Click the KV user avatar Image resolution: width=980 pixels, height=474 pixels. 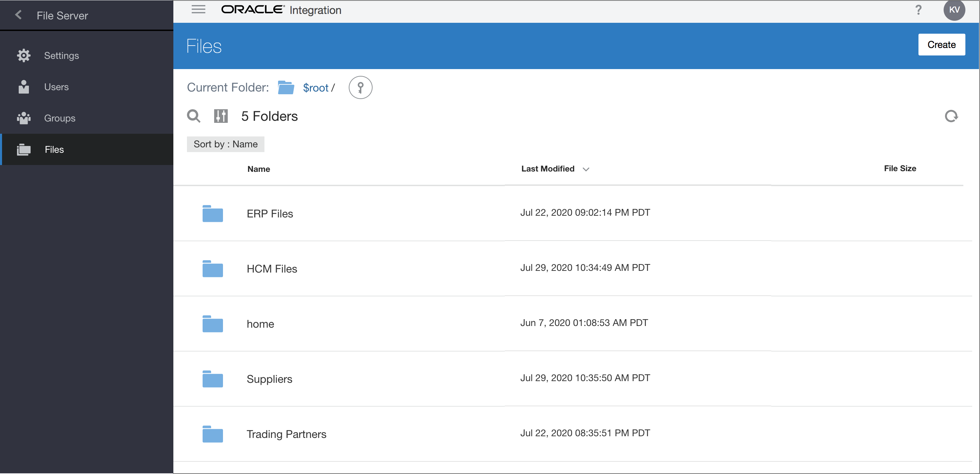pyautogui.click(x=955, y=10)
